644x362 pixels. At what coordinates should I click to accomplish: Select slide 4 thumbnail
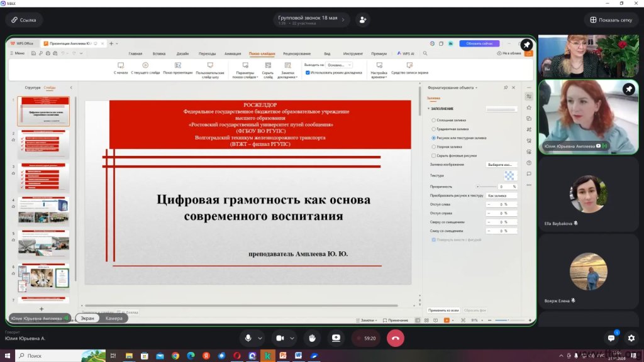(43, 211)
